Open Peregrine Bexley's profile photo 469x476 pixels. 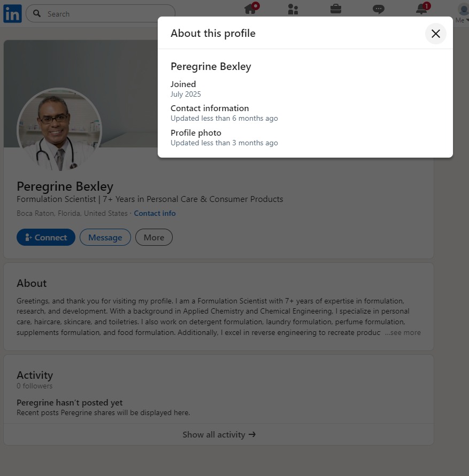click(x=59, y=130)
